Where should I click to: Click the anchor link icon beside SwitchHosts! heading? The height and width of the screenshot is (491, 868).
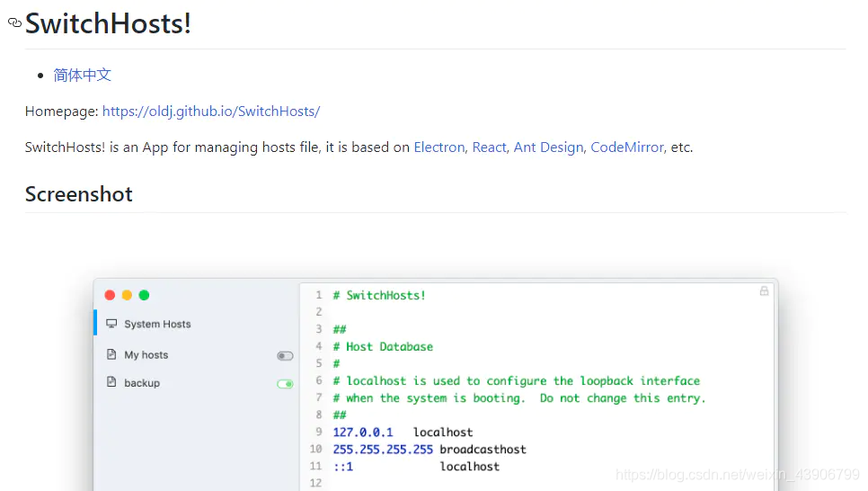point(14,22)
